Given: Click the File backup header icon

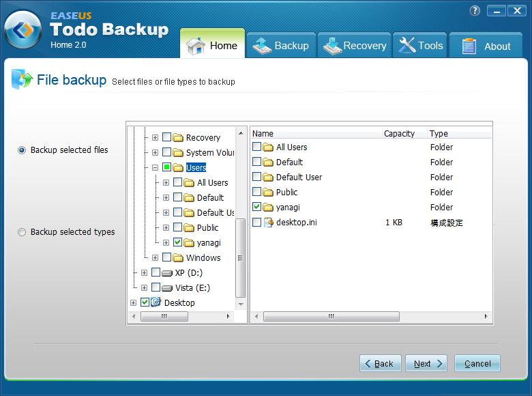Looking at the screenshot, I should coord(22,79).
